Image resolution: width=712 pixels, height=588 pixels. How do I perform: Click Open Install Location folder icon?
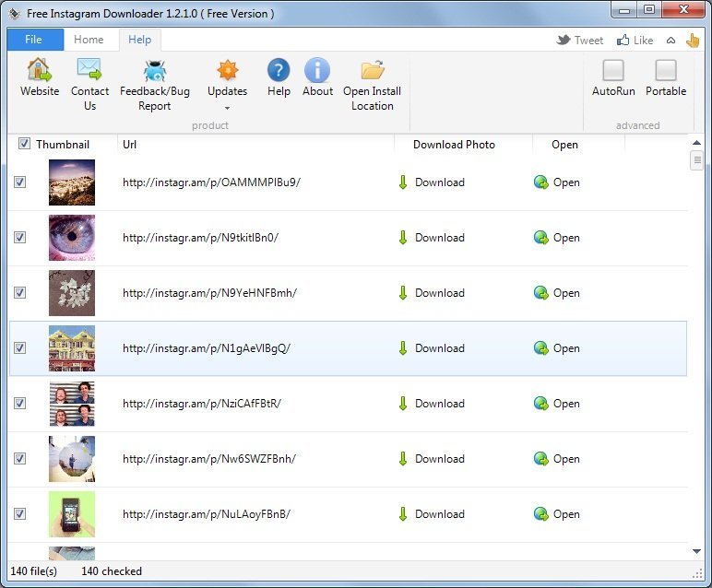373,70
